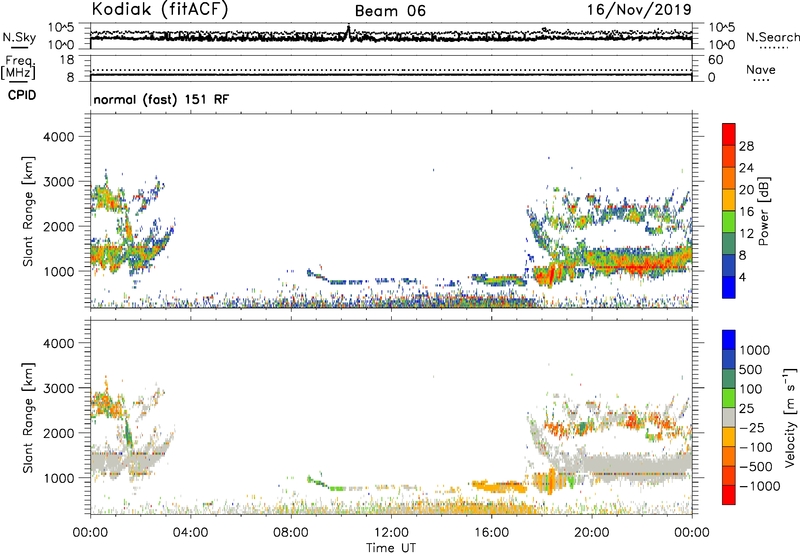Click the '12:00' time tick label
This screenshot has width=800, height=554.
click(x=391, y=533)
